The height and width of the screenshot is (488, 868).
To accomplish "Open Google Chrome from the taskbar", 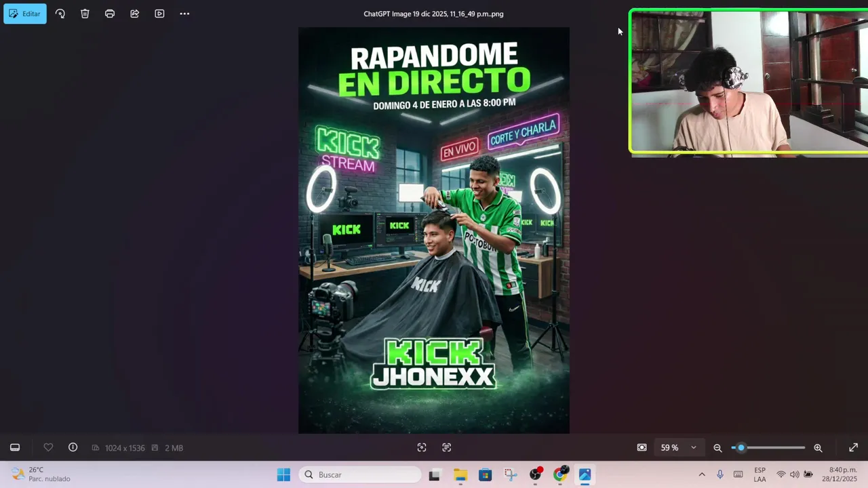I will (x=560, y=474).
